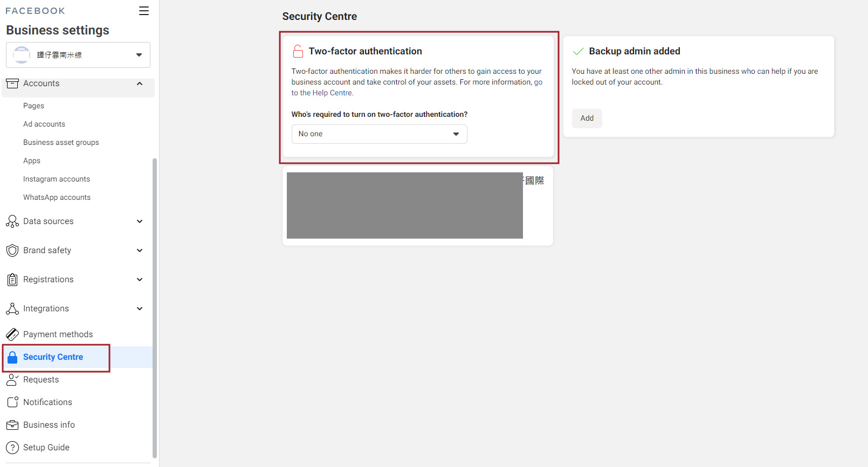Click the 'Two-factor authentication' heading

pos(365,51)
